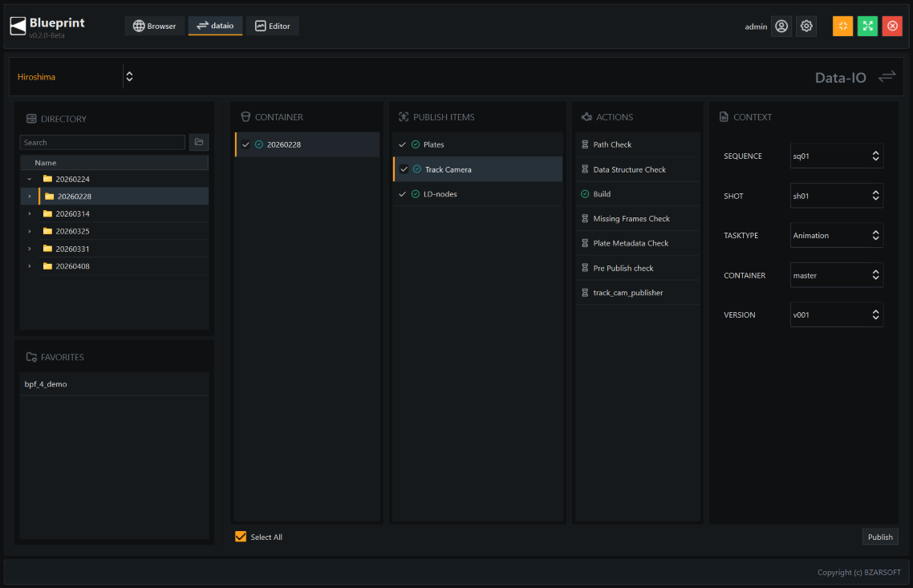Run the Plate Metadata Check action
The height and width of the screenshot is (588, 913).
pos(638,243)
